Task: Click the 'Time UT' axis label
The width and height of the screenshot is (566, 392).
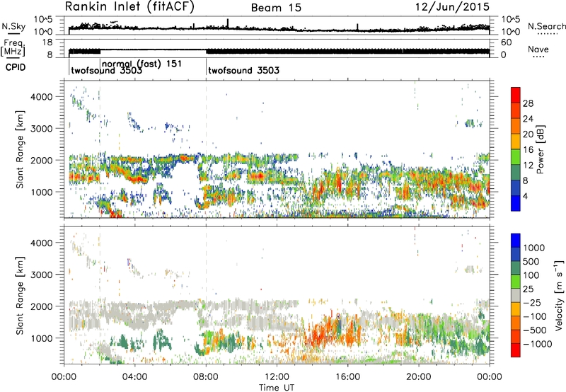Action: pyautogui.click(x=277, y=388)
